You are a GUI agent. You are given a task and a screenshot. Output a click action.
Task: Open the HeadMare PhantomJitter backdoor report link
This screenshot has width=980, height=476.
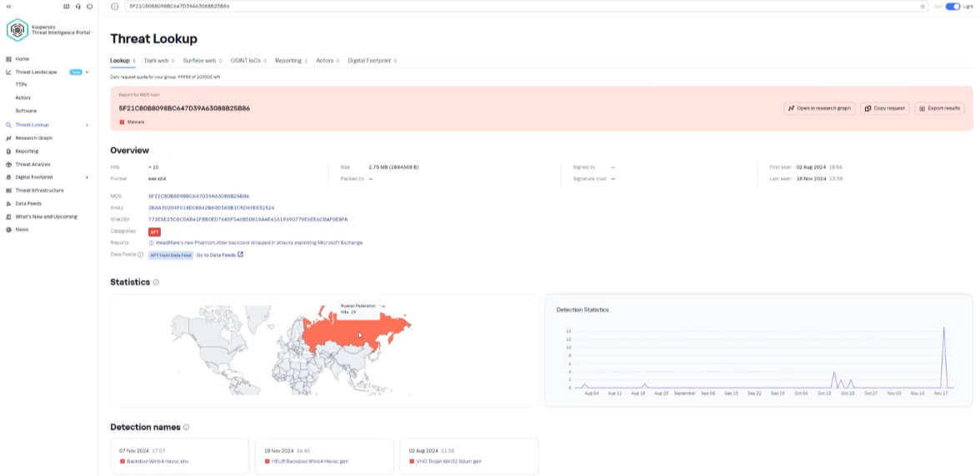pos(258,243)
